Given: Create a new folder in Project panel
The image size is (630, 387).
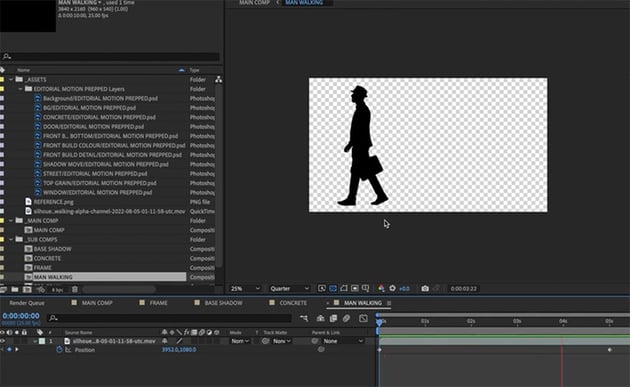Looking at the screenshot, I should [x=15, y=289].
